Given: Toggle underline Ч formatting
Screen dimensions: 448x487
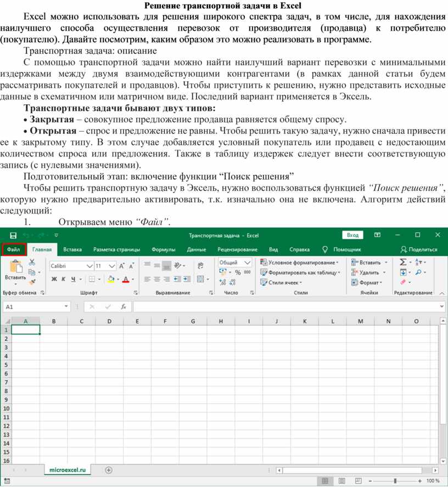Looking at the screenshot, I should 73,279.
